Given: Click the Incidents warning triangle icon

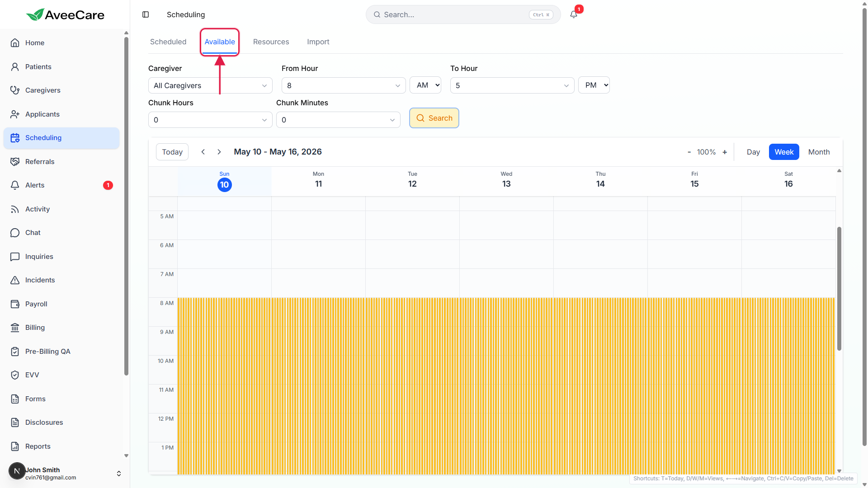Looking at the screenshot, I should [x=15, y=280].
